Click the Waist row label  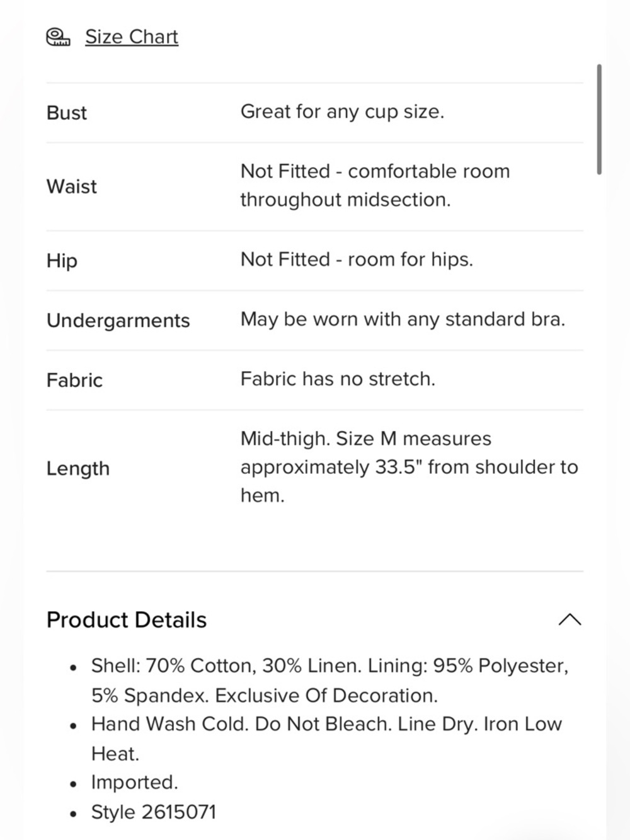72,187
